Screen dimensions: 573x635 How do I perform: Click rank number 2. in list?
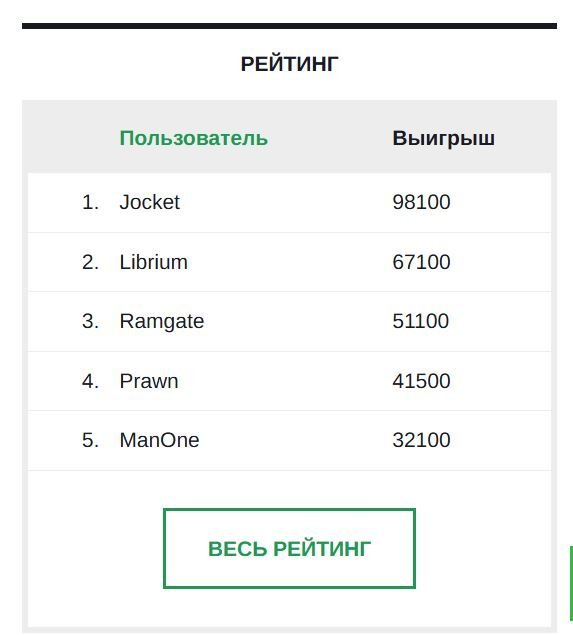coord(90,262)
